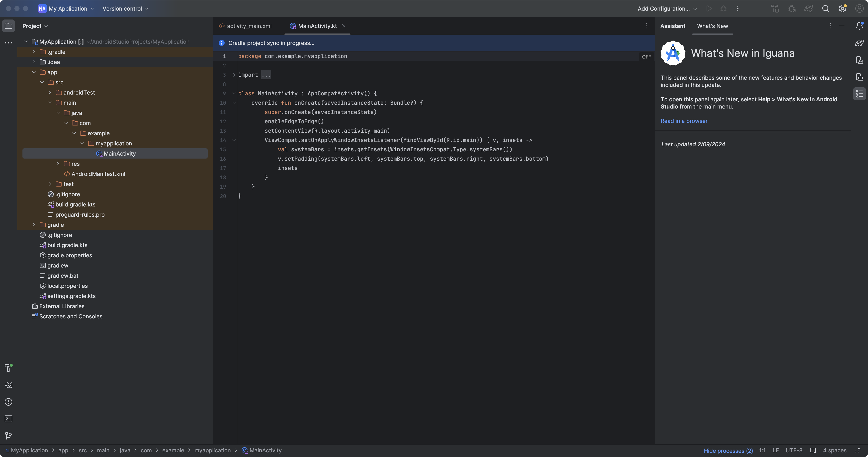The width and height of the screenshot is (868, 457).
Task: Click Hide processes (2) in status bar
Action: tap(728, 451)
